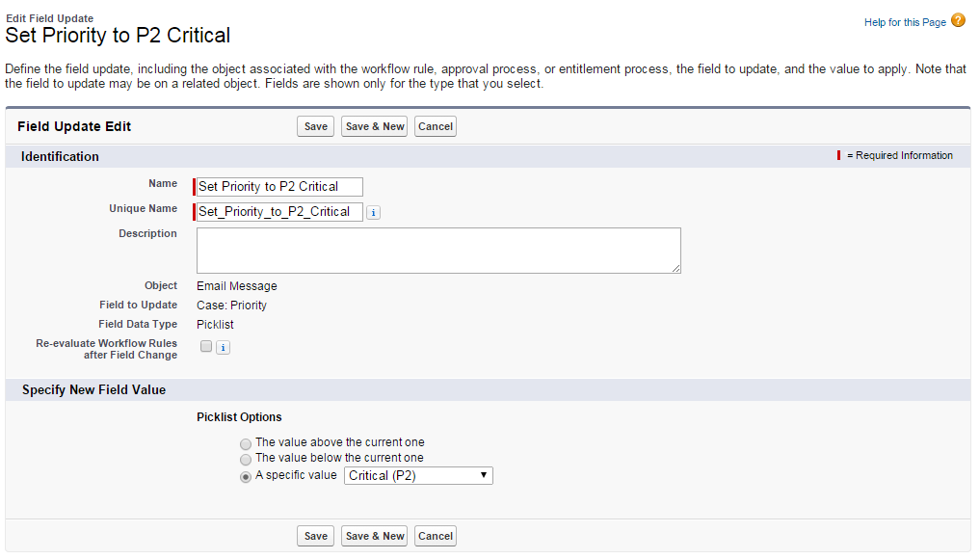Select 'The value above the current one'
The image size is (980, 559).
(247, 443)
